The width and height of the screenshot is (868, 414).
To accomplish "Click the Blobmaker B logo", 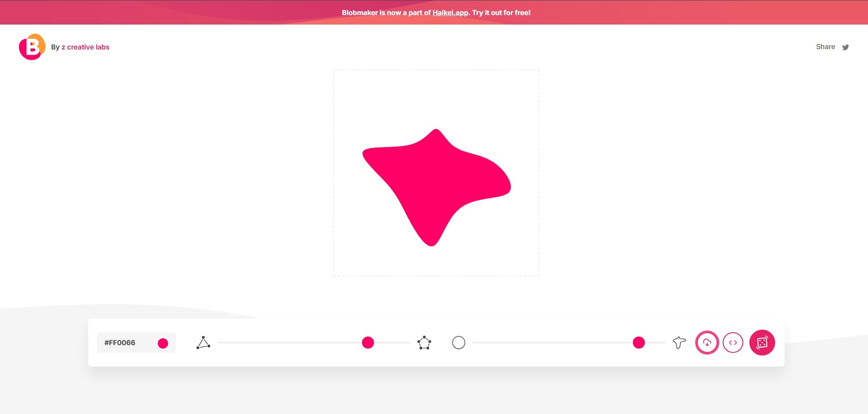I will coord(32,47).
